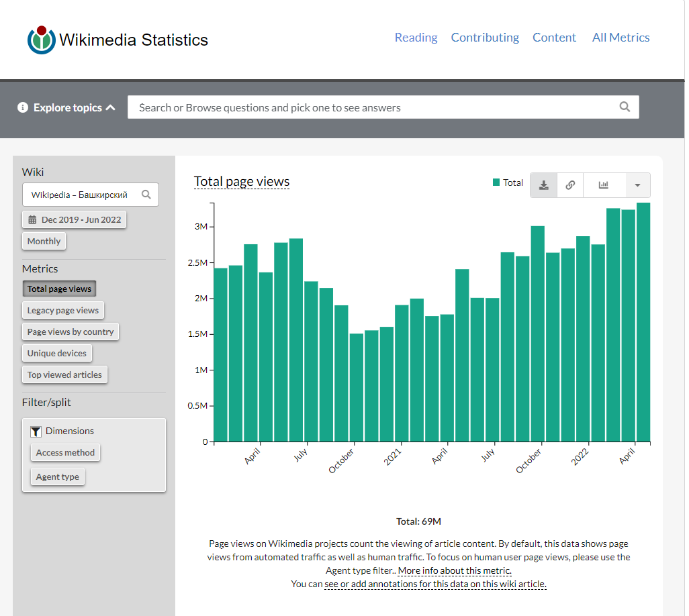Select the Total page views metric

click(59, 289)
